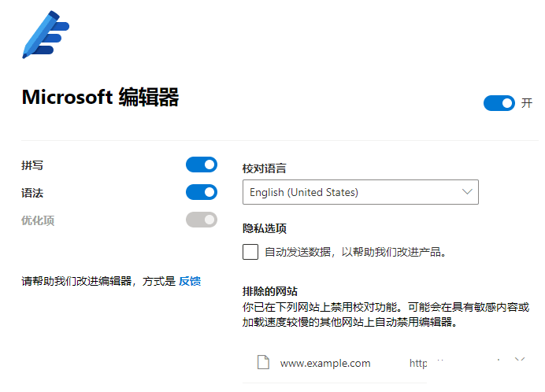Click the Microsoft Editor pencil logo
The width and height of the screenshot is (545, 392).
point(46,35)
